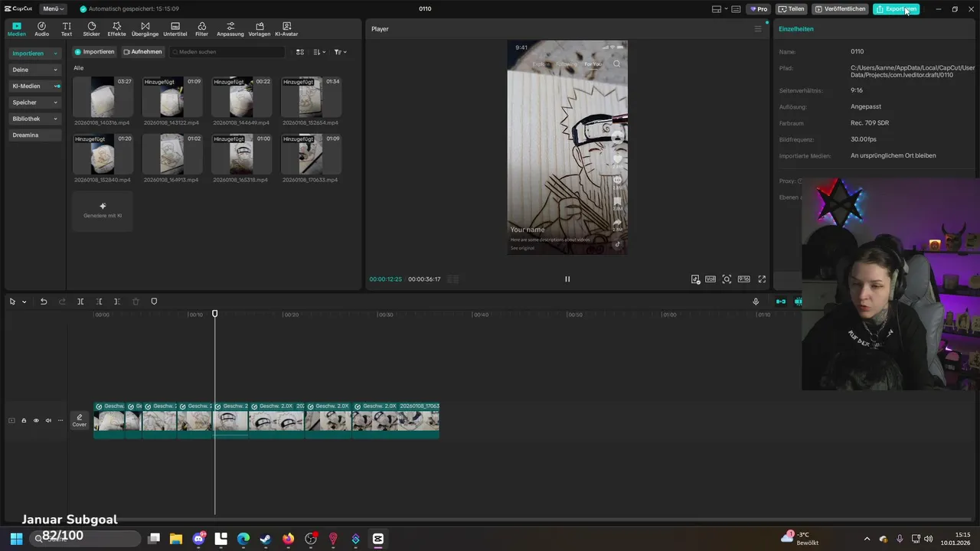980x551 pixels.
Task: Click the Aufnehmen button
Action: point(142,52)
